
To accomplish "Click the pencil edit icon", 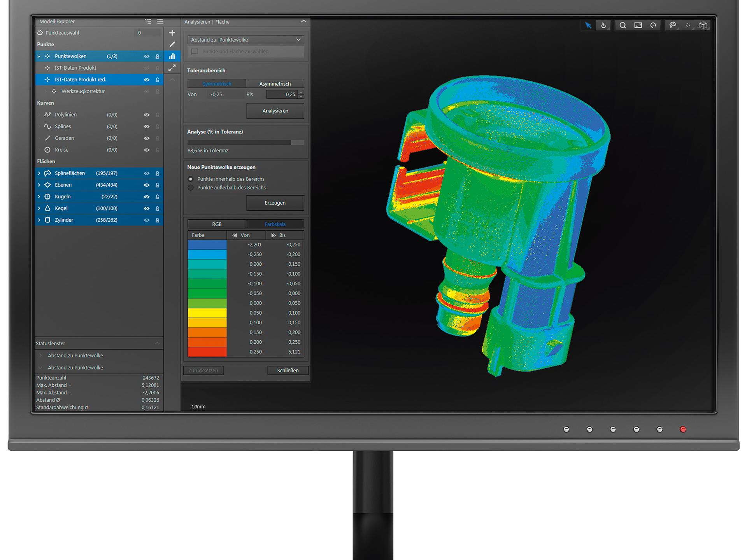I will [x=172, y=45].
